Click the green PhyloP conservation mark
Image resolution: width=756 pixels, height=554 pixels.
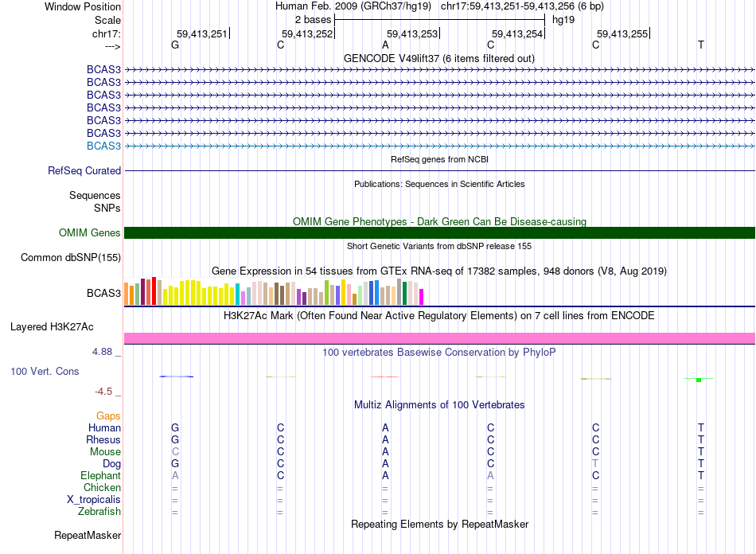[699, 380]
